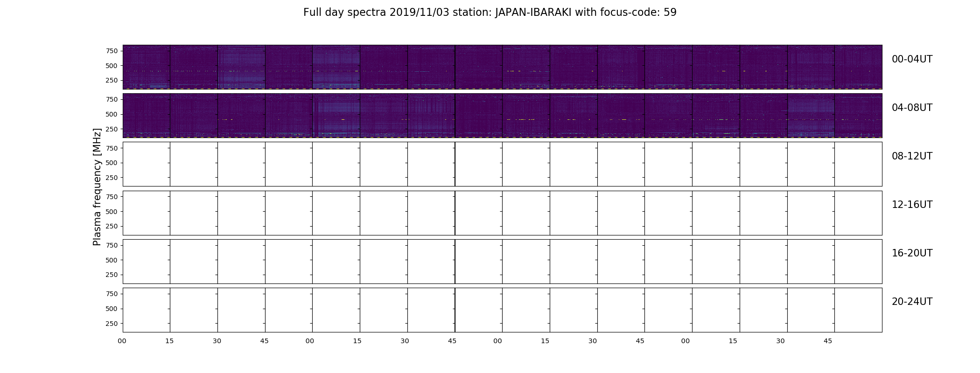Click the '500' tick of the 16-20UT row
The width and height of the screenshot is (980, 373).
click(x=111, y=260)
